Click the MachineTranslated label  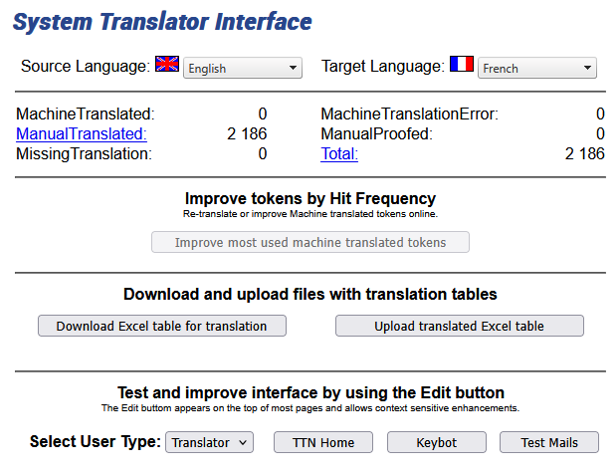pos(86,114)
